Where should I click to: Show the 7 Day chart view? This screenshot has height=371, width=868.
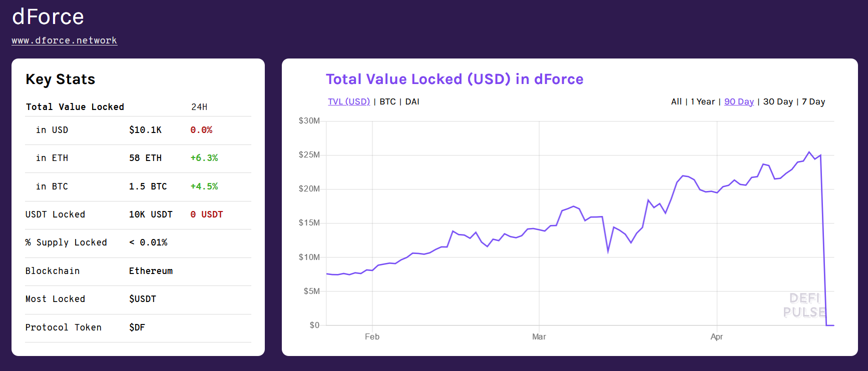(x=813, y=101)
